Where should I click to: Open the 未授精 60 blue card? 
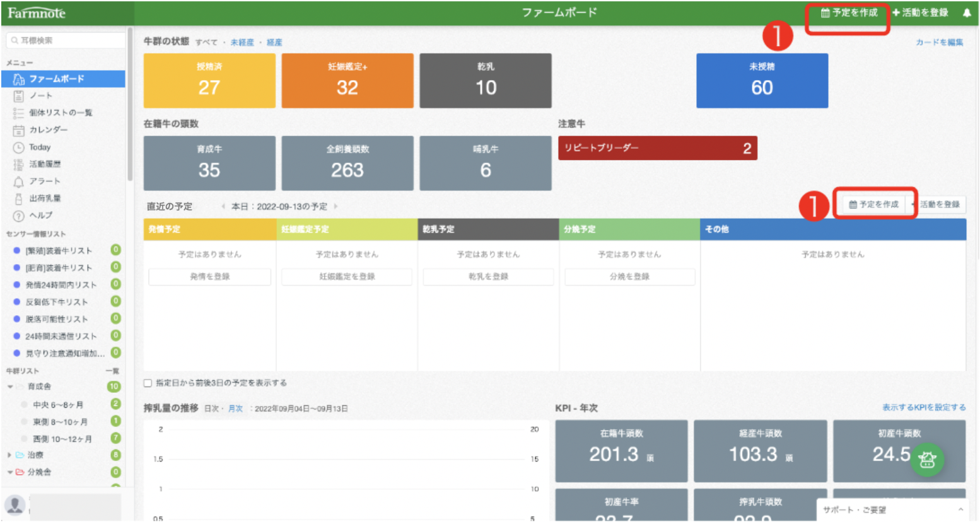[762, 81]
